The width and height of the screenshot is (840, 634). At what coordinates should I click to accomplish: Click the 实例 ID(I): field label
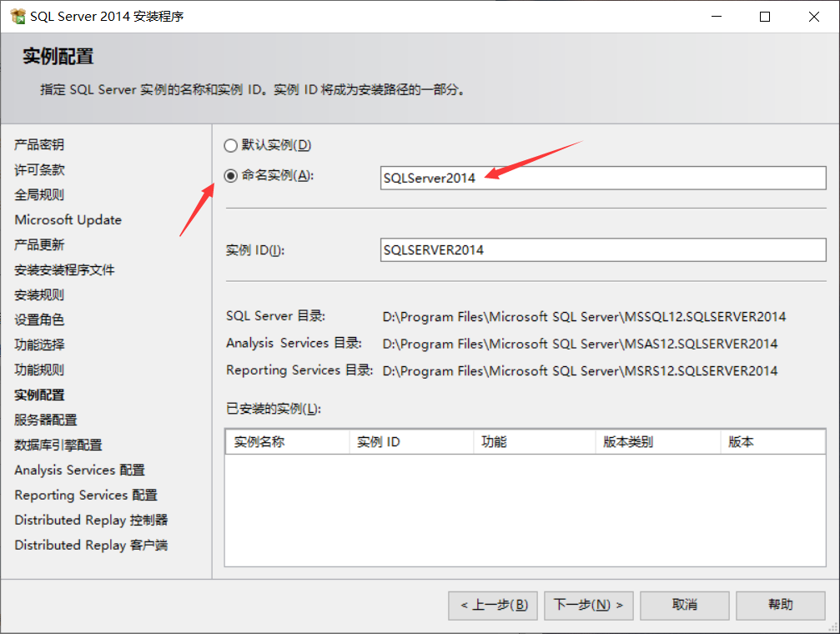[x=255, y=250]
